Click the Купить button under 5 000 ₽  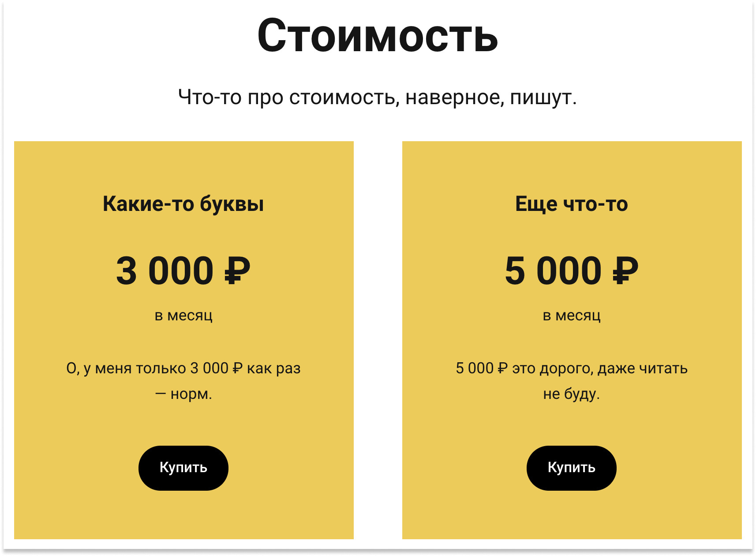[572, 468]
